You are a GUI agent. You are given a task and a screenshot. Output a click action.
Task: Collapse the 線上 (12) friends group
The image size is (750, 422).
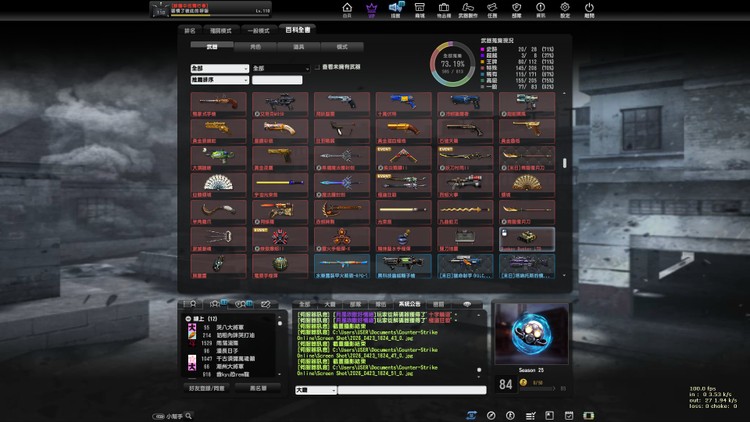point(187,318)
